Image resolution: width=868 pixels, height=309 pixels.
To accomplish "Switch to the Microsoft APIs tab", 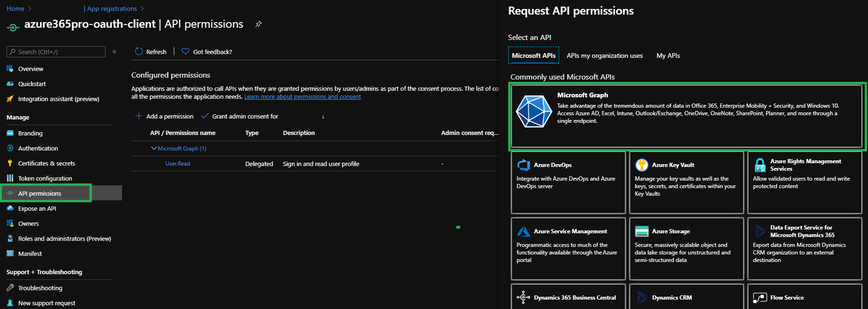I will click(534, 55).
